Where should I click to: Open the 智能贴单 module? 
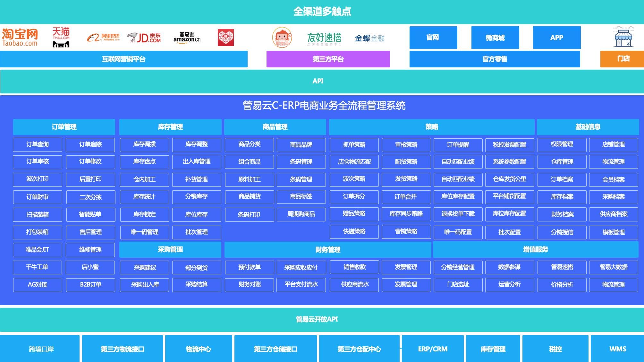pyautogui.click(x=90, y=214)
